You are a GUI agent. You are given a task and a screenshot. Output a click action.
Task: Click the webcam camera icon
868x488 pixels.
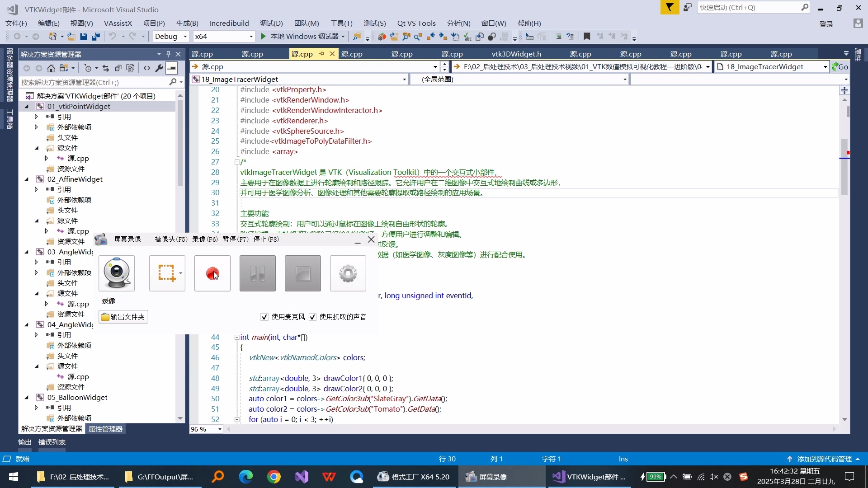coord(117,273)
